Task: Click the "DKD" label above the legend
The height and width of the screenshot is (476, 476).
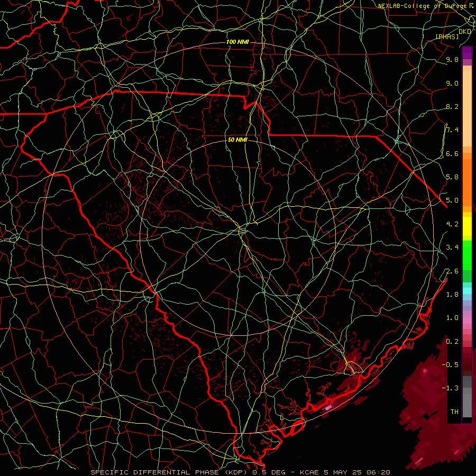Action: coord(465,32)
